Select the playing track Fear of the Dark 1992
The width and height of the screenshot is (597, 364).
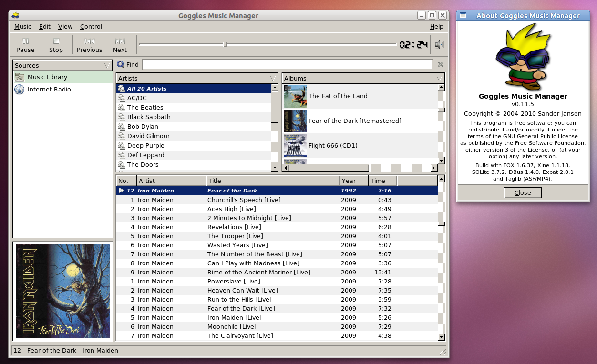point(277,191)
